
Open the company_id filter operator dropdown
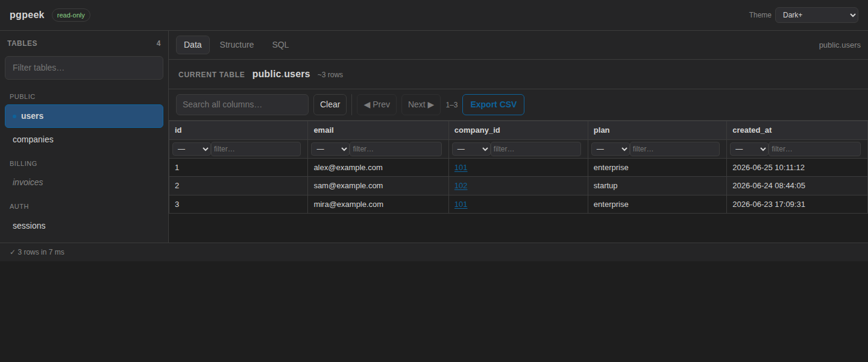(x=471, y=149)
